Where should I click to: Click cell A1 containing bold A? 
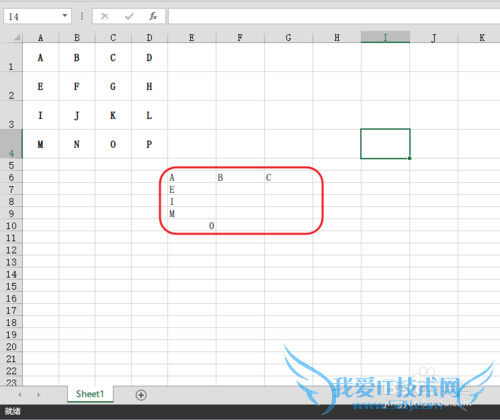click(x=41, y=57)
